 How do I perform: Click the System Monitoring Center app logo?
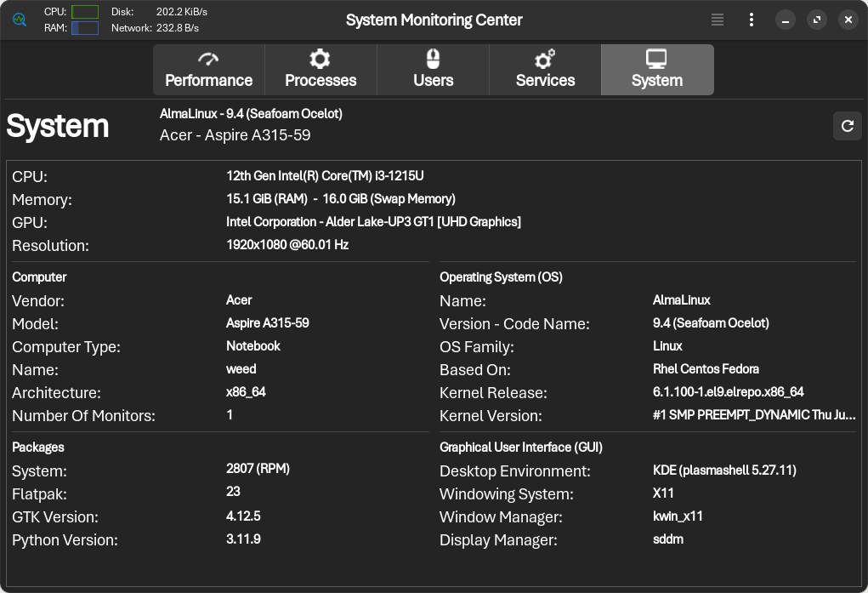point(20,20)
